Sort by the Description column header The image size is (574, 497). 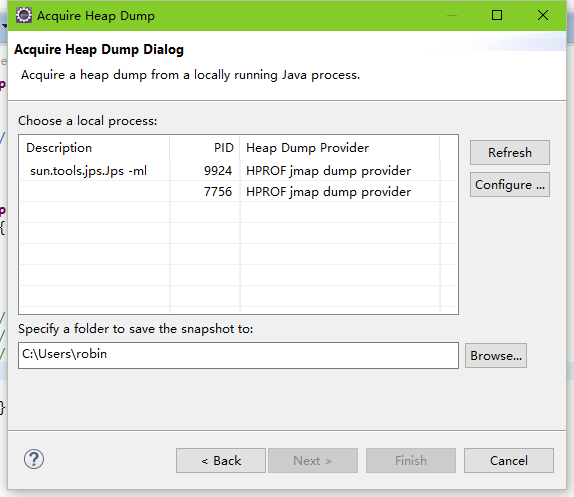(x=94, y=148)
